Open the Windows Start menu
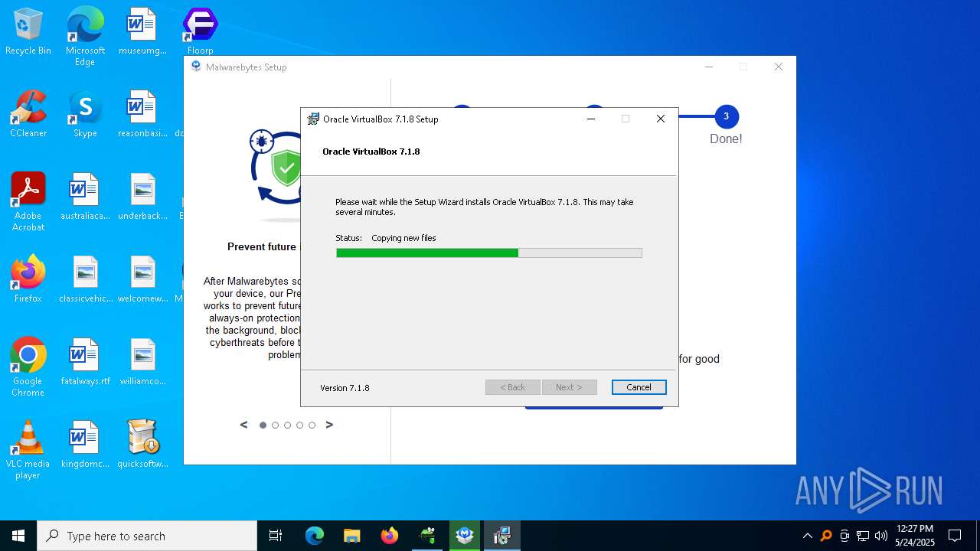The width and height of the screenshot is (980, 551). (18, 536)
